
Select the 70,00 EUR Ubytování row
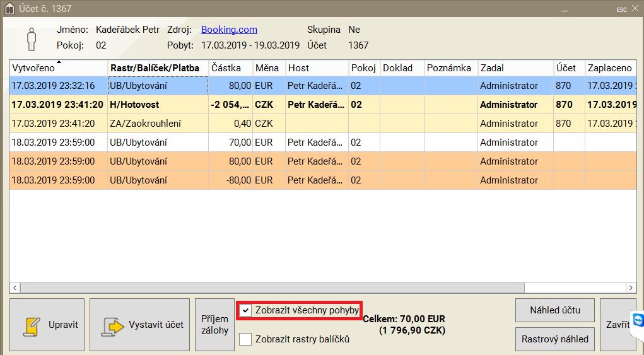[158, 143]
